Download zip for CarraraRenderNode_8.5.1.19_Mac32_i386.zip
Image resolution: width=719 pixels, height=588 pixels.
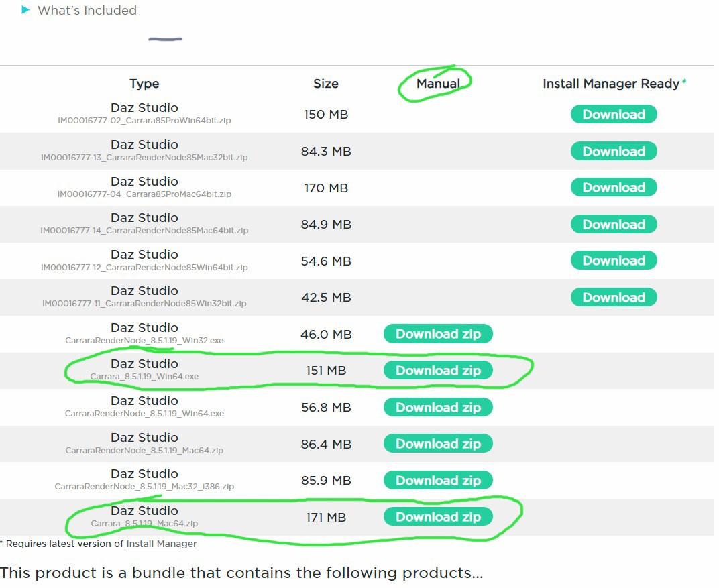[438, 481]
